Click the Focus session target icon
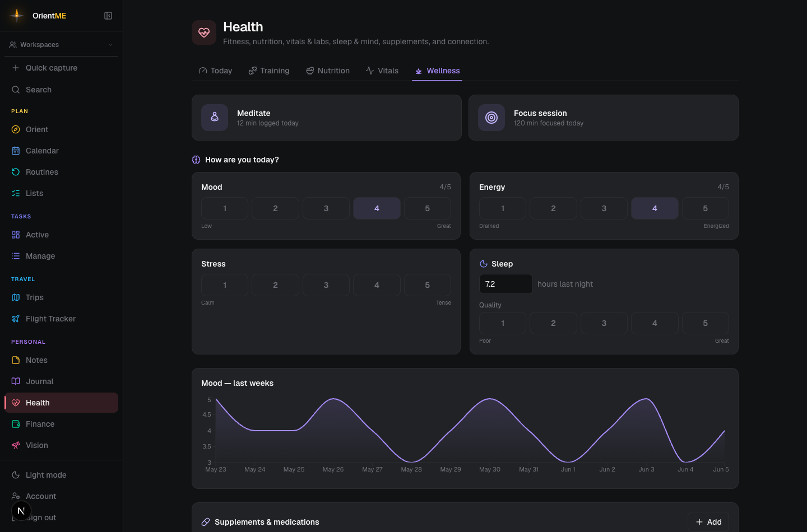The height and width of the screenshot is (532, 807). pyautogui.click(x=491, y=118)
